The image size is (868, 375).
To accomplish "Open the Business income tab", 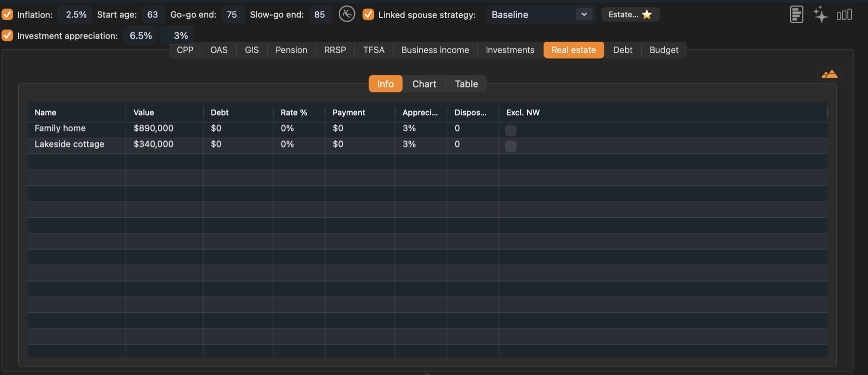I will [x=435, y=50].
